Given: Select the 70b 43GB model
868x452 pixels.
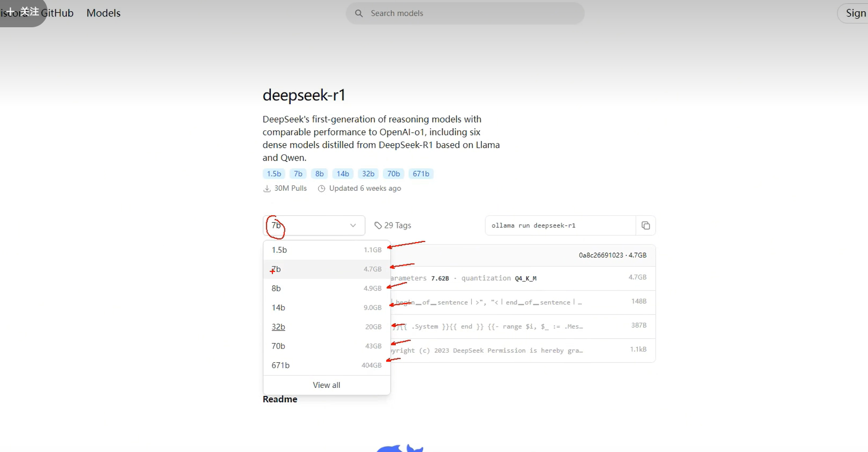Looking at the screenshot, I should 327,346.
